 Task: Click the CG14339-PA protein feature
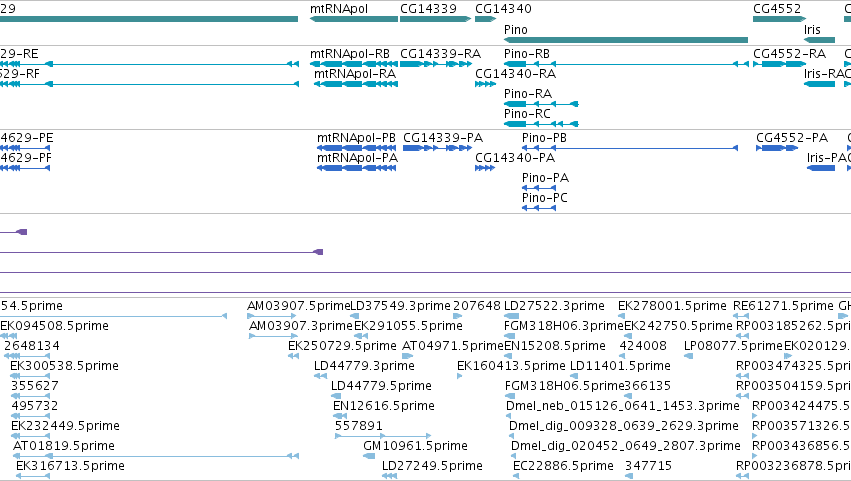pos(437,148)
